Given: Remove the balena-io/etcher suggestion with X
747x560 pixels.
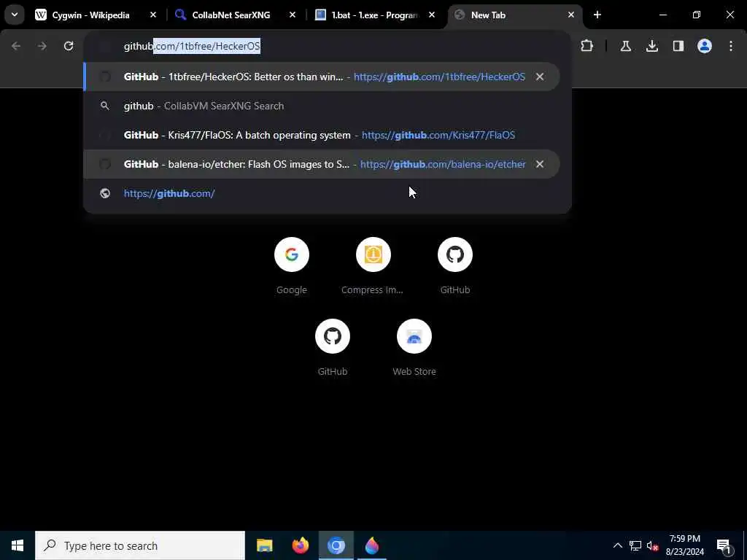Looking at the screenshot, I should [x=540, y=164].
